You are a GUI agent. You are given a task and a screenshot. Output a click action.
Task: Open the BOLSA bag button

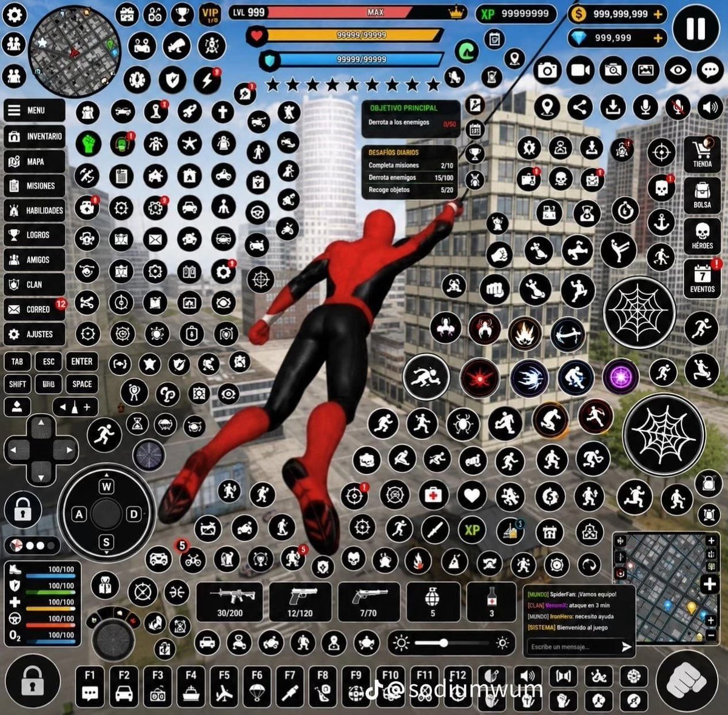pyautogui.click(x=702, y=195)
